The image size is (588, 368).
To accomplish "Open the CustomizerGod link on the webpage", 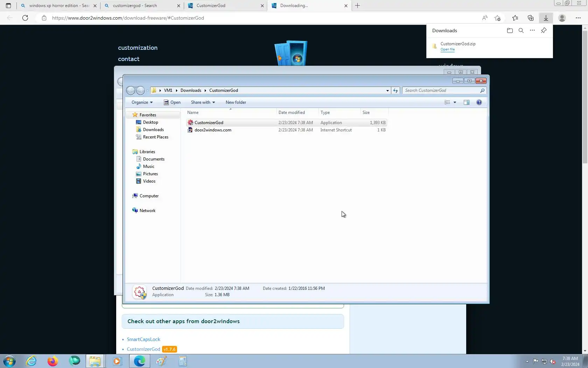I will coord(143,349).
